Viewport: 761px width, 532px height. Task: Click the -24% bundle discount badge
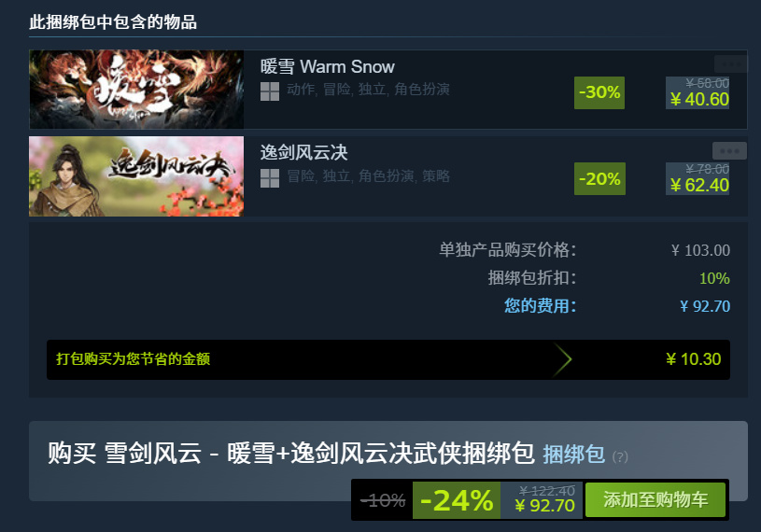(457, 500)
